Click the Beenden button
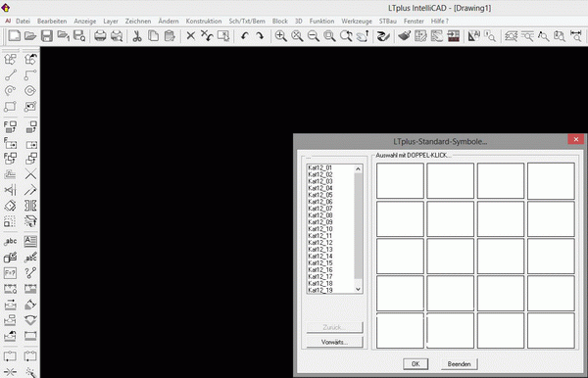The width and height of the screenshot is (588, 378). tap(459, 363)
